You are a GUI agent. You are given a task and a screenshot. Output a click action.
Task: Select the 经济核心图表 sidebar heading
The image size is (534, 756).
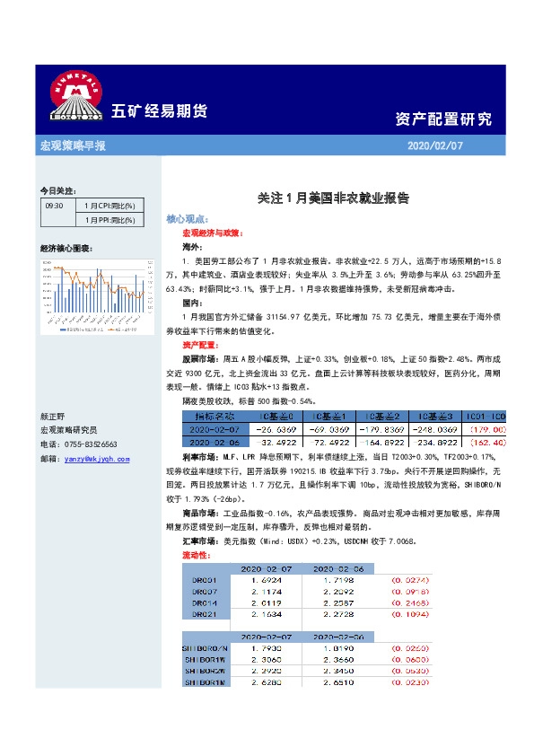tap(66, 249)
